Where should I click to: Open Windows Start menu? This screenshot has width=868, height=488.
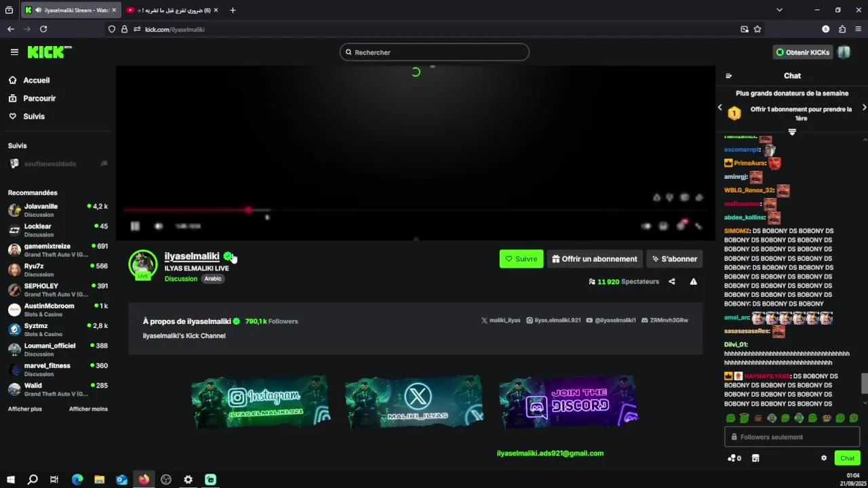point(10,479)
